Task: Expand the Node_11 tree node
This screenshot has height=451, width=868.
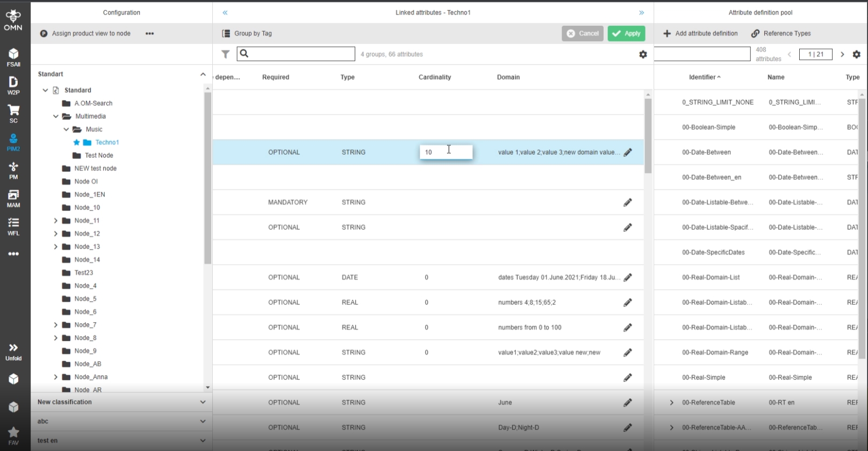Action: click(x=55, y=221)
